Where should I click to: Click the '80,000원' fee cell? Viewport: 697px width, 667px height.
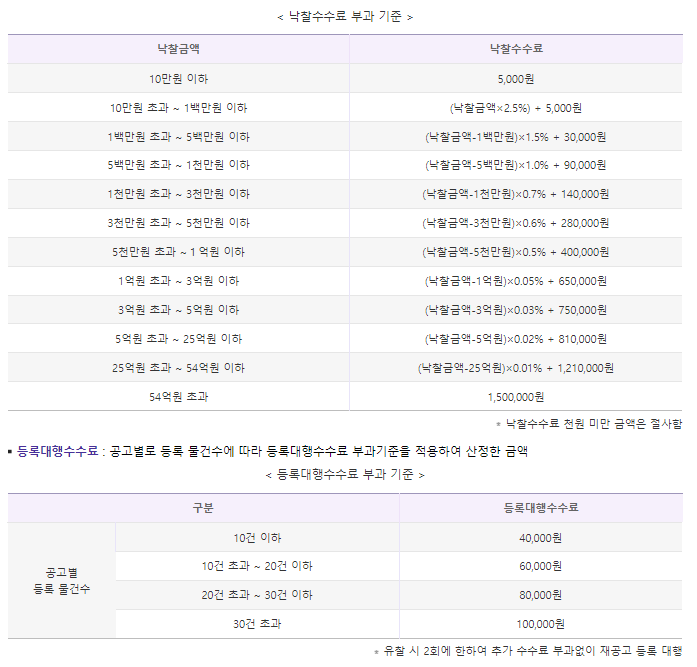coord(541,595)
